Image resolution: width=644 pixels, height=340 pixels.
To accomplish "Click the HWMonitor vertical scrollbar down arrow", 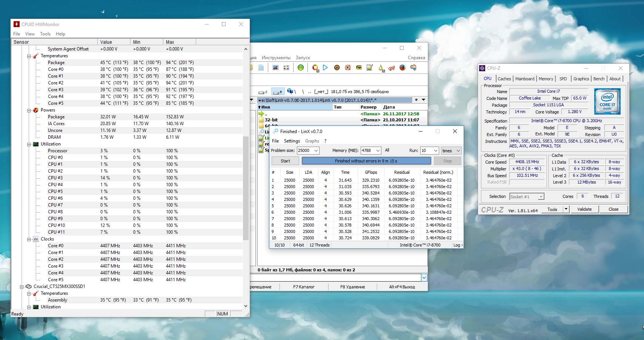I will click(246, 306).
